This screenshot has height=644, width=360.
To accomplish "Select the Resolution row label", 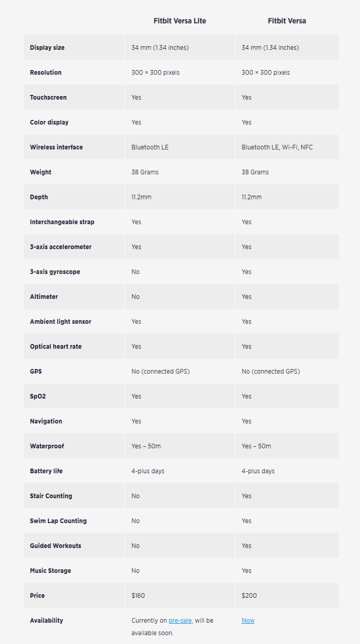I will (x=46, y=73).
